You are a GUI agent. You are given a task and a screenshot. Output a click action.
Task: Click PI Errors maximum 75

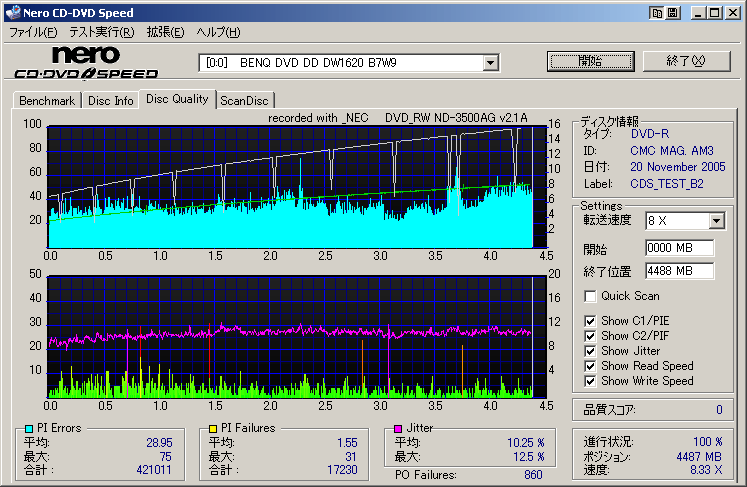(x=165, y=457)
